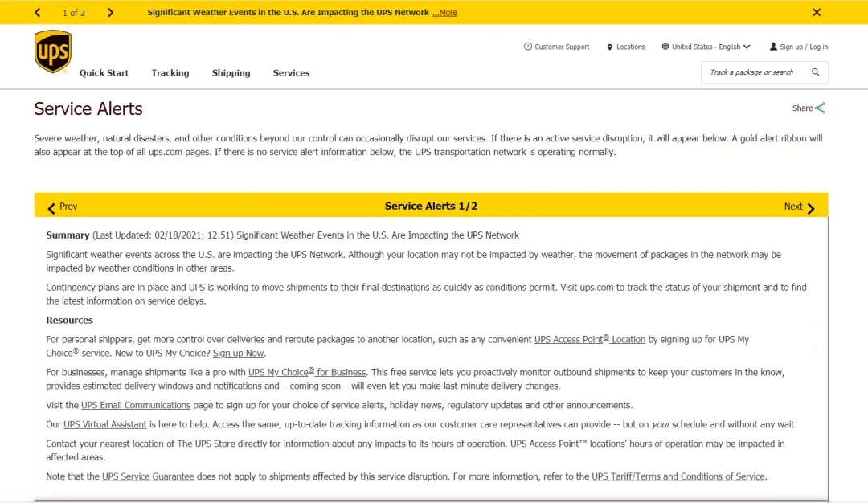Open the Shipping menu
This screenshot has width=868, height=503.
[x=231, y=73]
